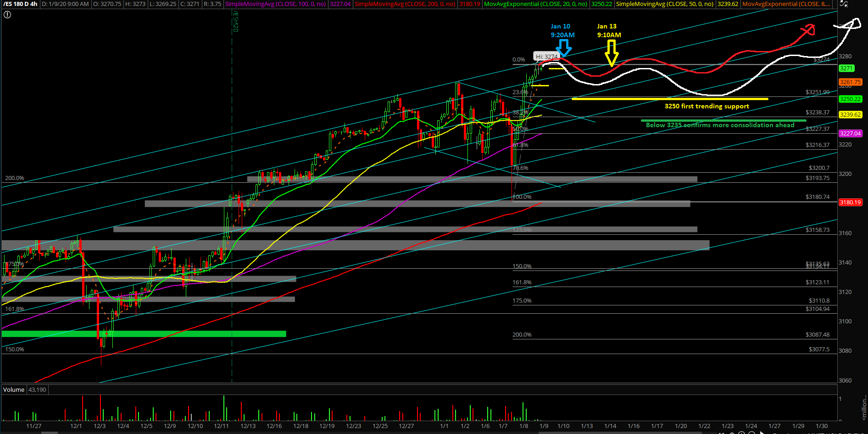Click the curve-with-arrows icon at the top-right corner
Screen dimensions: 868x434
click(844, 4)
